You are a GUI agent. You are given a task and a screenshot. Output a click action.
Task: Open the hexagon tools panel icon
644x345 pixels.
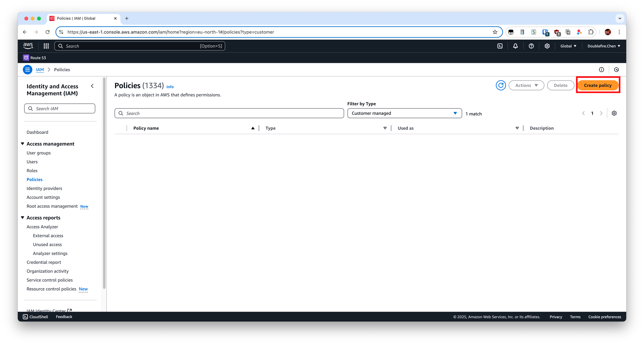pos(616,70)
